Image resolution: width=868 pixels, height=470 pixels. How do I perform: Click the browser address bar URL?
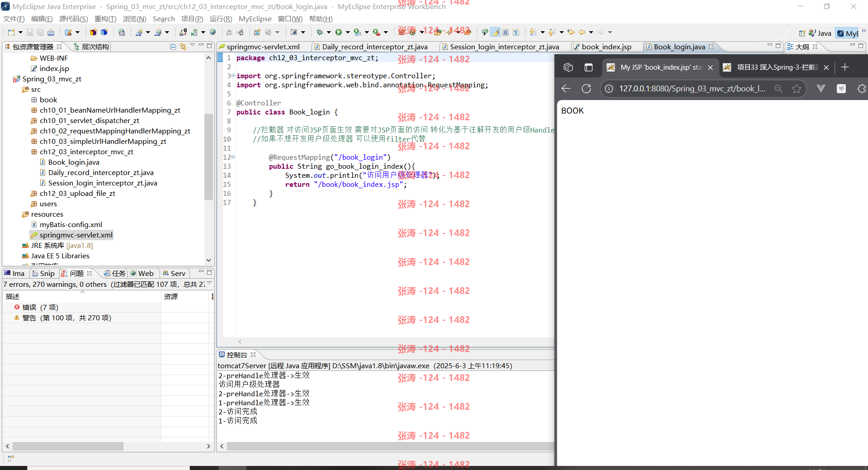pos(692,89)
